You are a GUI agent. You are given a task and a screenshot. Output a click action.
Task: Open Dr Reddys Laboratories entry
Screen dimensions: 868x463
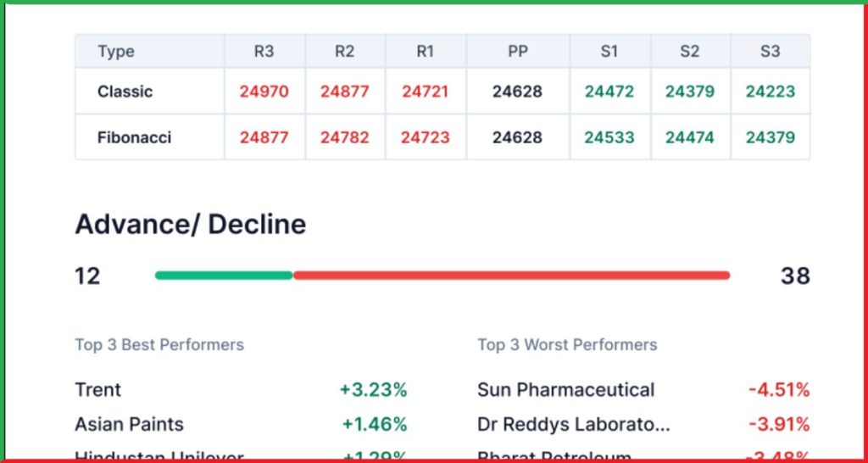coord(574,424)
